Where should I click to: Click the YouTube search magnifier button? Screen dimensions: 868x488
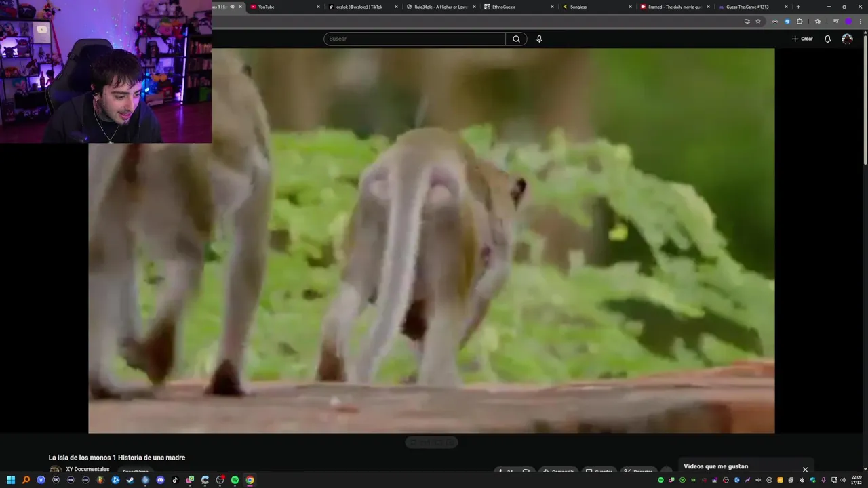pos(516,39)
